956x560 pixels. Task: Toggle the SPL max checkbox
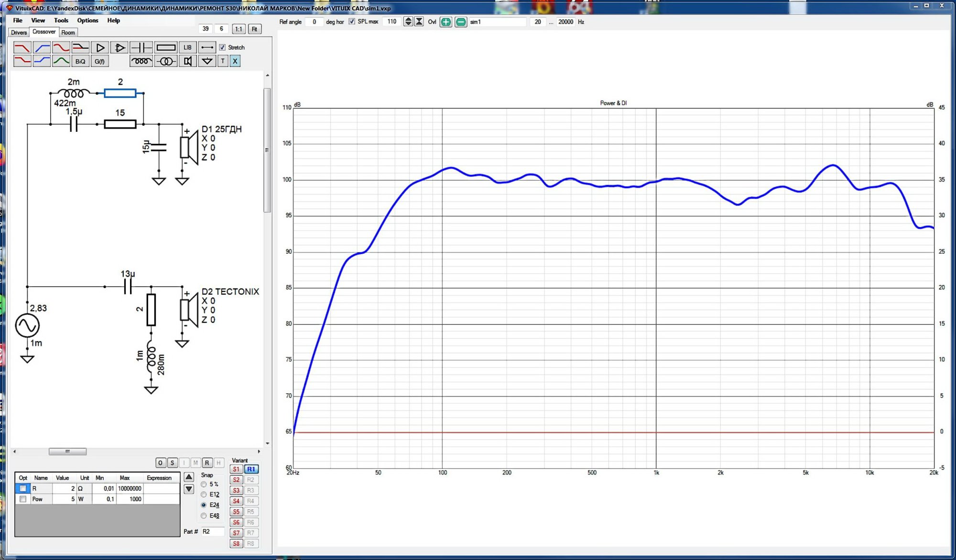(x=352, y=22)
